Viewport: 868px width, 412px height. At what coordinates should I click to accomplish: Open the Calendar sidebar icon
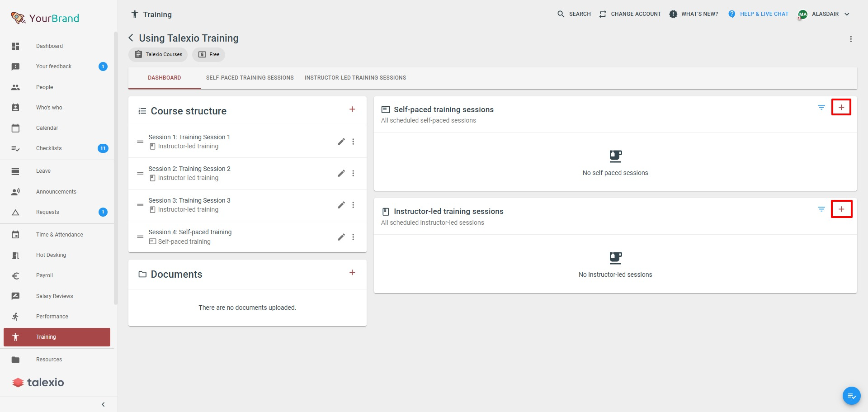[x=15, y=128]
